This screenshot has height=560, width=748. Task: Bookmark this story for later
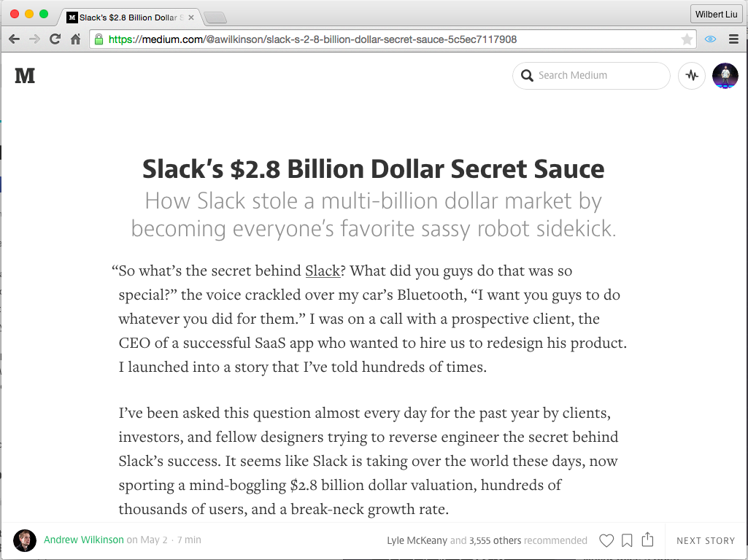(x=627, y=540)
